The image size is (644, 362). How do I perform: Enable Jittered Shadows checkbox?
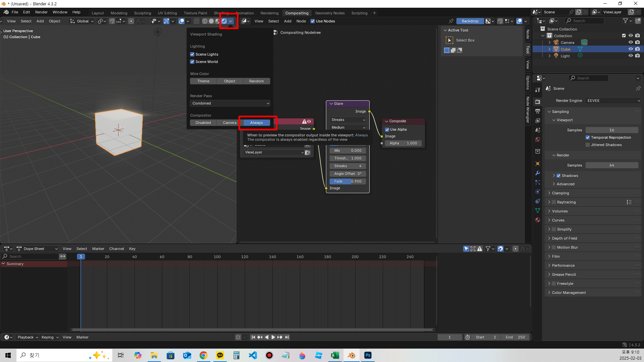click(588, 145)
